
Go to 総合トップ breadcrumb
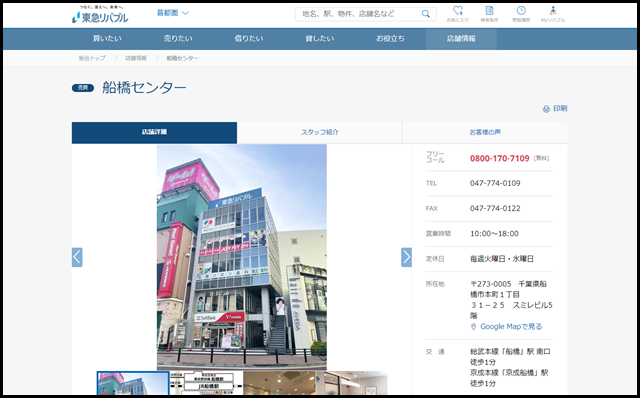click(92, 58)
